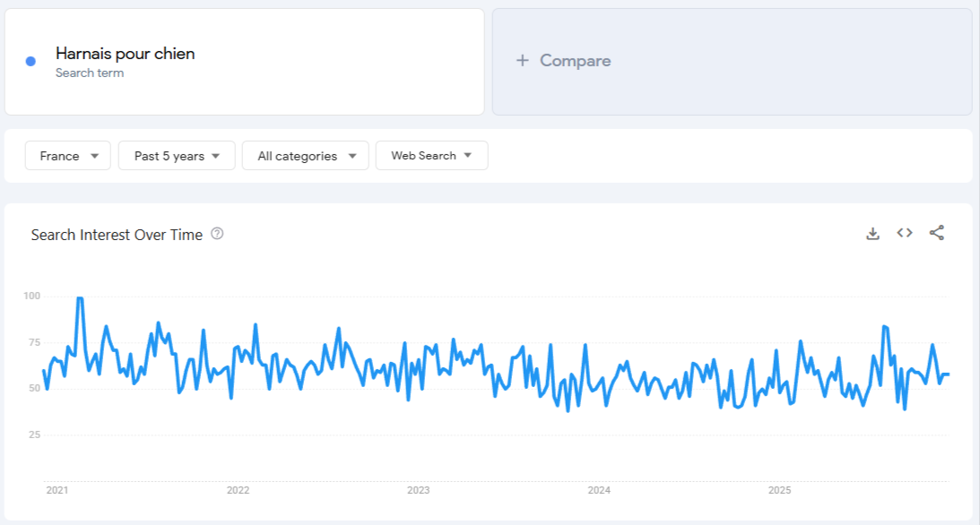980x525 pixels.
Task: Click the share icon at the chart's top right
Action: pyautogui.click(x=936, y=232)
